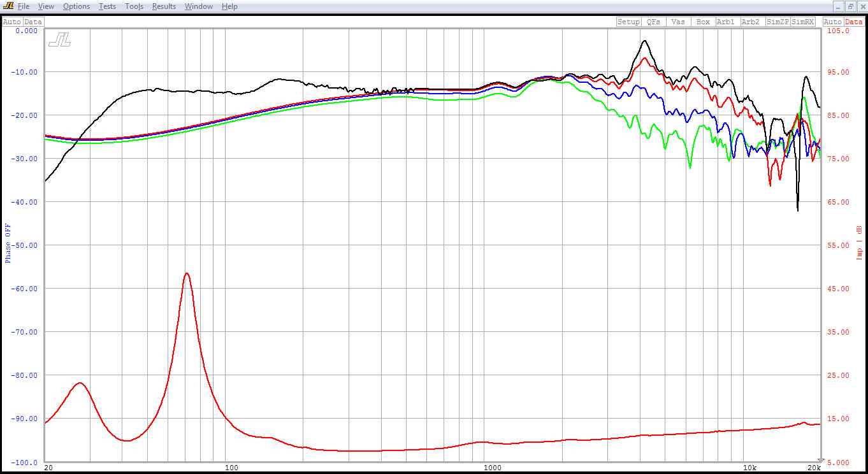This screenshot has height=474, width=868.
Task: Click the left-axis Auto button
Action: (12, 22)
